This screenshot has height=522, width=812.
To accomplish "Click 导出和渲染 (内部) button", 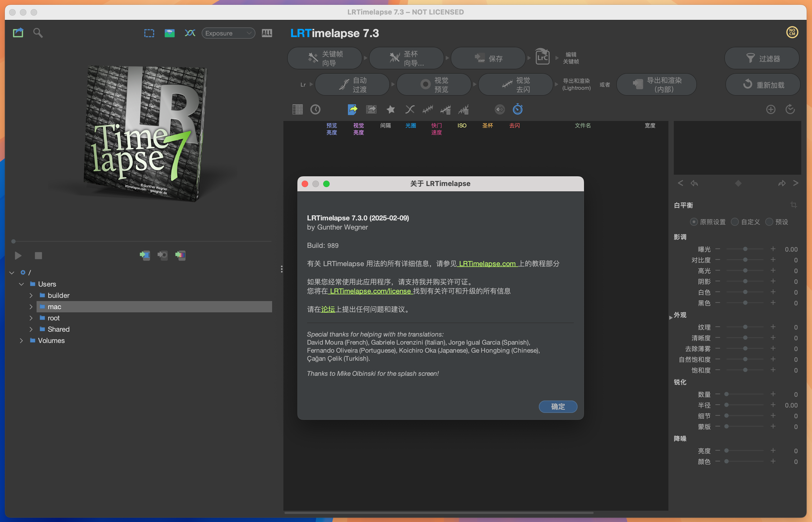I will pos(656,85).
